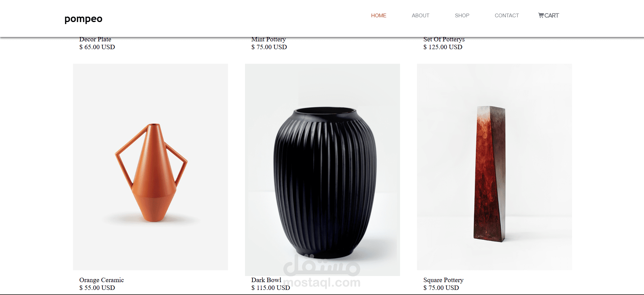Open the CONTACT page

[507, 16]
